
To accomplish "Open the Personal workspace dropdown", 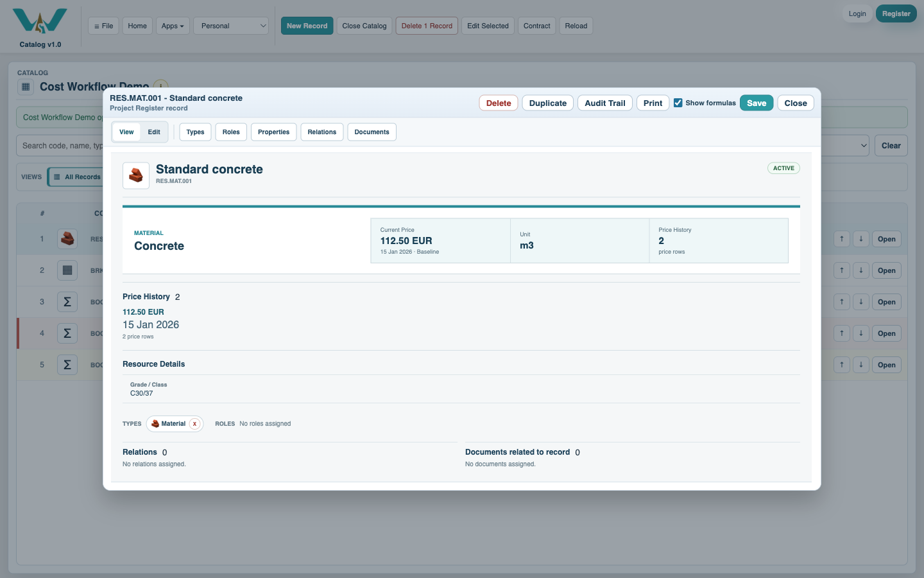I will (231, 26).
